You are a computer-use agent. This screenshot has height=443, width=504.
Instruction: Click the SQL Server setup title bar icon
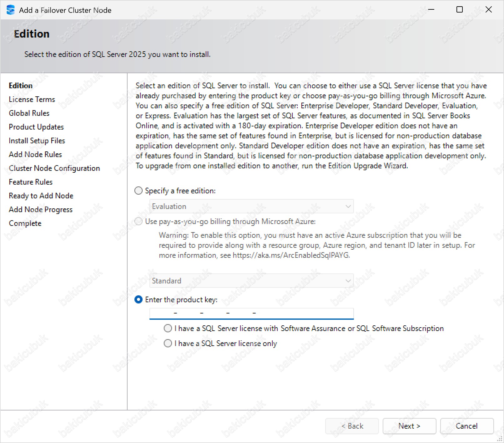tap(11, 10)
